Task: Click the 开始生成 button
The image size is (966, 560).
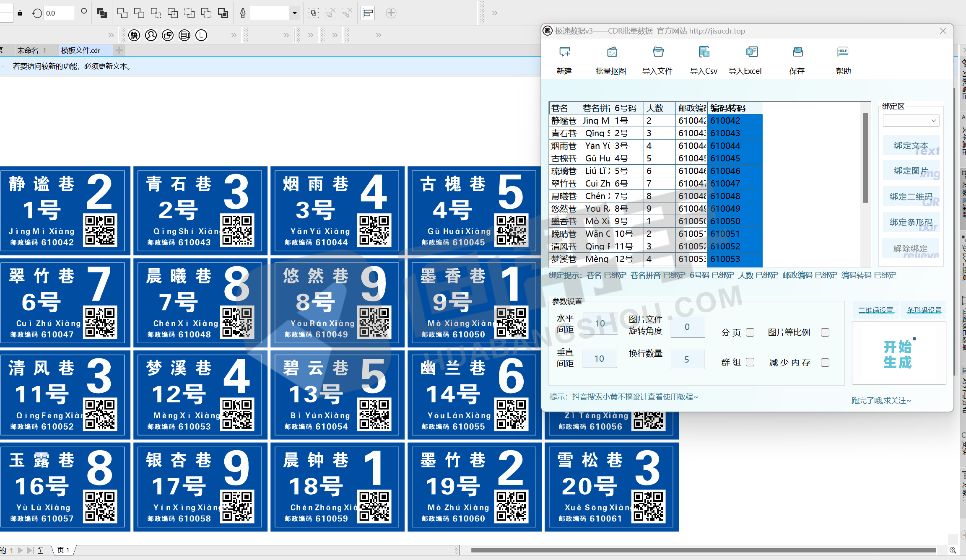Action: coord(898,354)
